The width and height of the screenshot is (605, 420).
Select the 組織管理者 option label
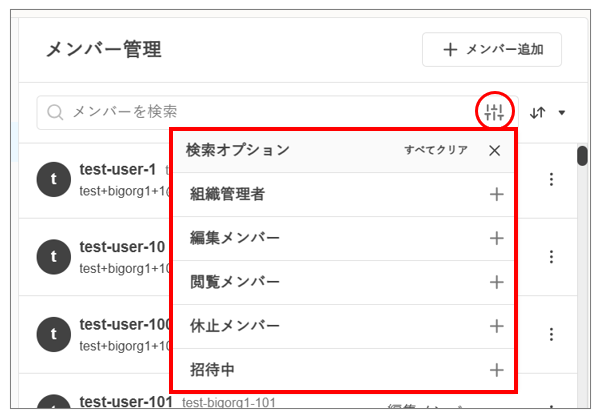227,194
